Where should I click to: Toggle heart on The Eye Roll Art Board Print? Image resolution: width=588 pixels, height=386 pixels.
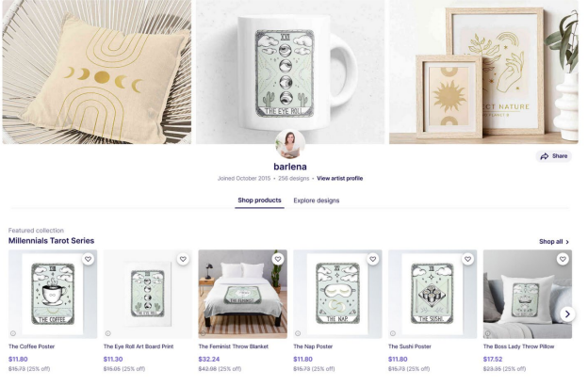183,259
